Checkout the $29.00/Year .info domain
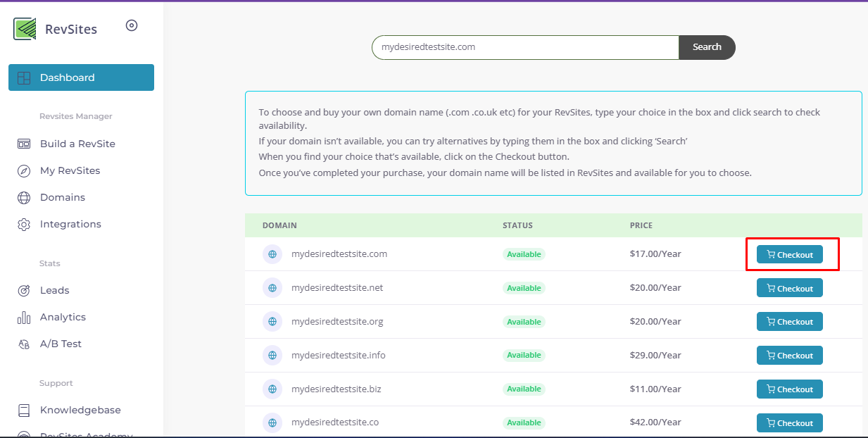The height and width of the screenshot is (438, 868). coord(789,356)
